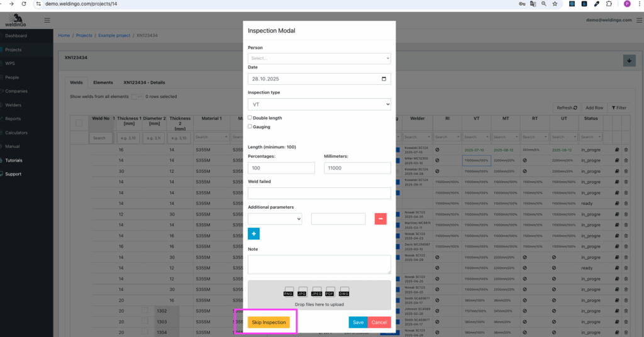Open the Additional parameters dropdown
Image resolution: width=644 pixels, height=337 pixels.
[275, 219]
